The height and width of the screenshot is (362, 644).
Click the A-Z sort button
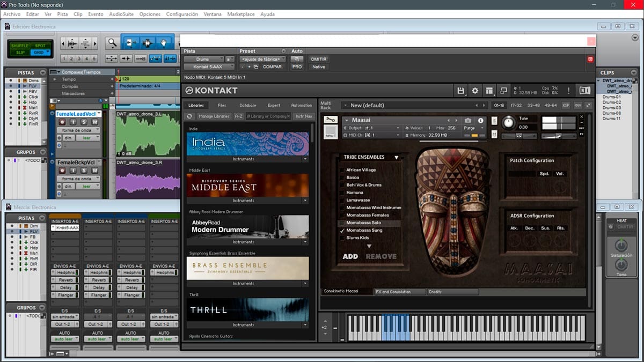tap(239, 116)
